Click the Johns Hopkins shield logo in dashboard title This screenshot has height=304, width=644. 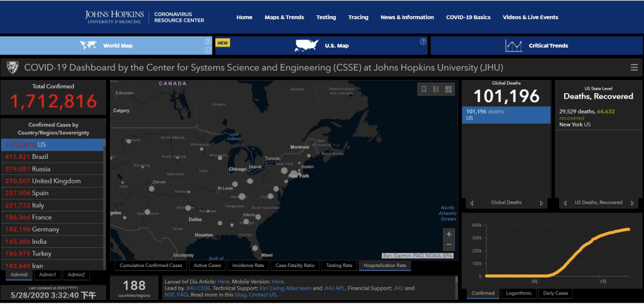[x=13, y=68]
